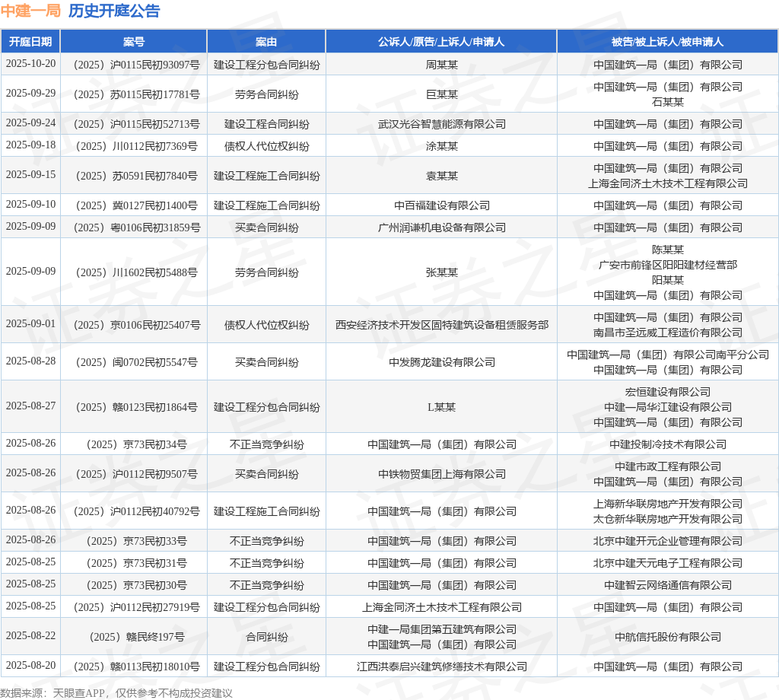The image size is (779, 700).
Task: Click the date 2025-09-15
Action: coord(30,175)
